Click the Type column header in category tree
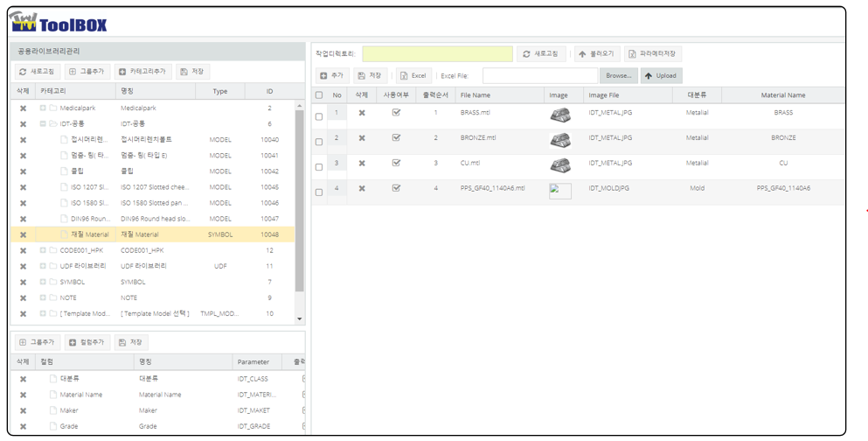Viewport: 868px width, 441px height. point(220,91)
